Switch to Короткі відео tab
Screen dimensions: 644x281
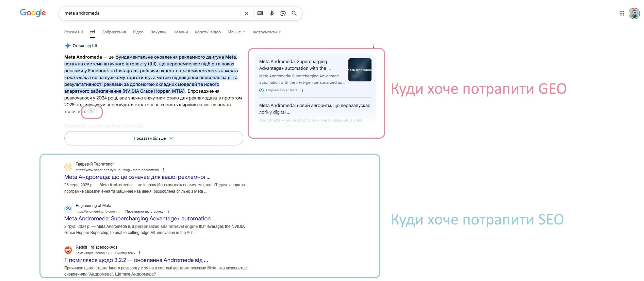pyautogui.click(x=208, y=32)
